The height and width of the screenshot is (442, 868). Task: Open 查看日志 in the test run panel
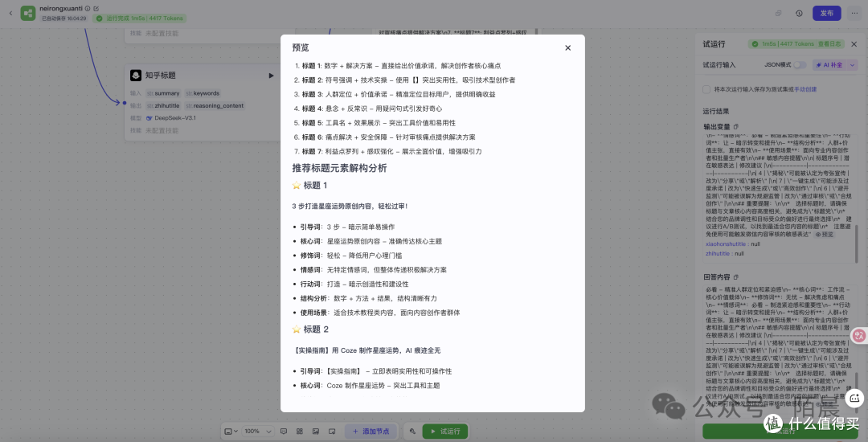point(829,44)
